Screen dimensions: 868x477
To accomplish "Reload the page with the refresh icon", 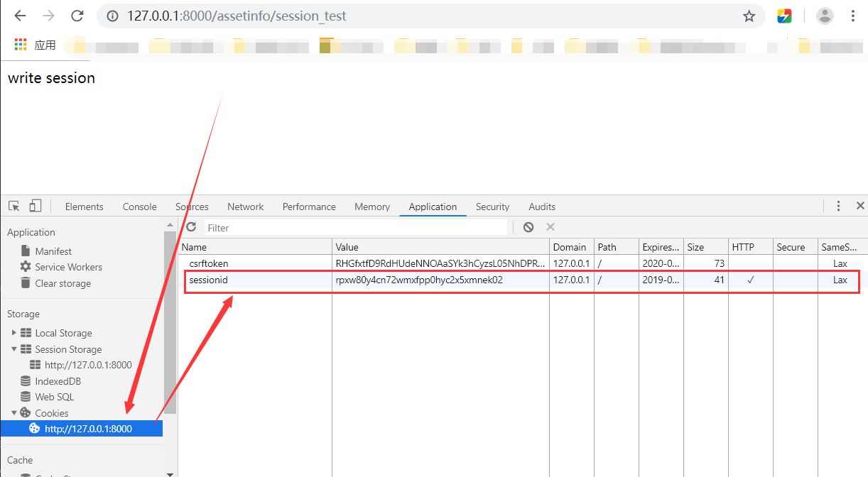I will click(x=77, y=16).
